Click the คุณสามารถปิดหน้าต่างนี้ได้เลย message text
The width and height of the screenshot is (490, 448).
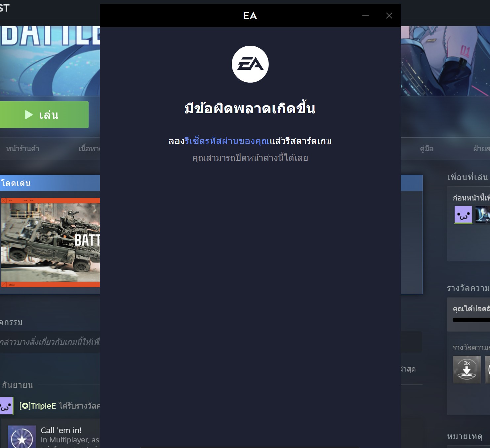[250, 158]
